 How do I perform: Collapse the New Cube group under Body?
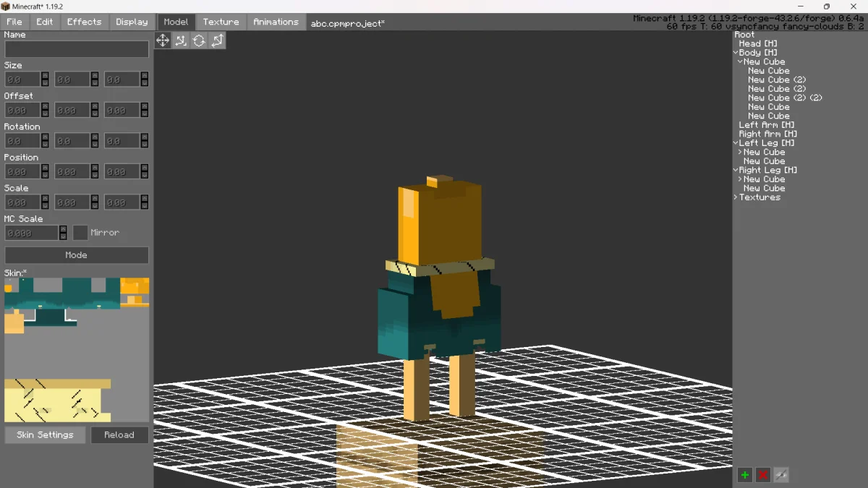[x=740, y=61]
